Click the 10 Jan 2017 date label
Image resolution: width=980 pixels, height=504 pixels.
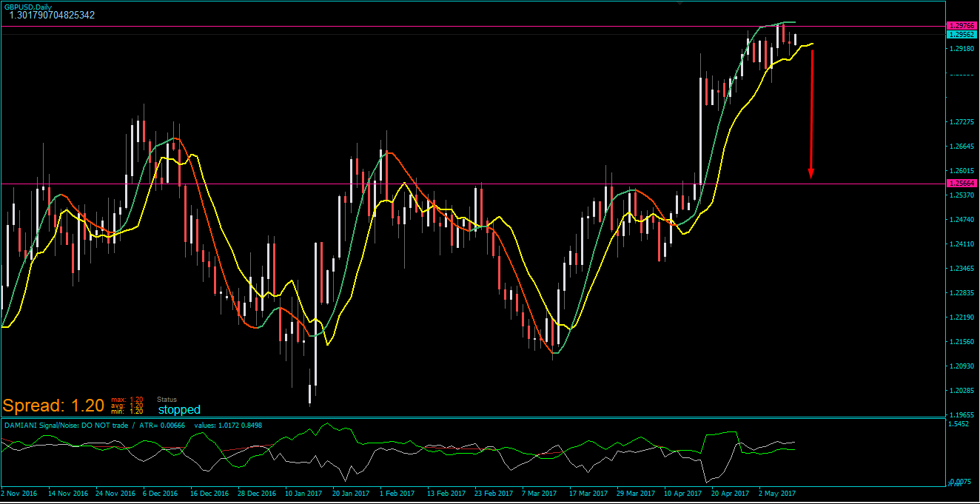tap(303, 493)
